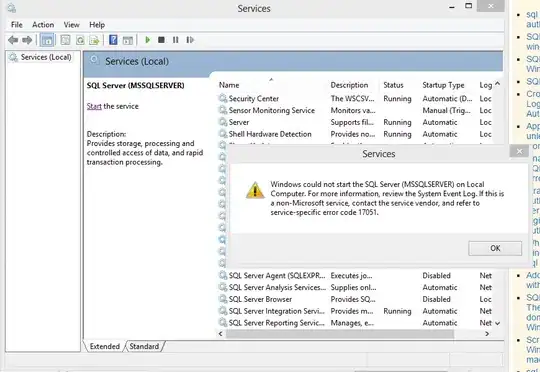Select Services (Local) in the console tree
This screenshot has height=372, width=540.
pyautogui.click(x=46, y=57)
